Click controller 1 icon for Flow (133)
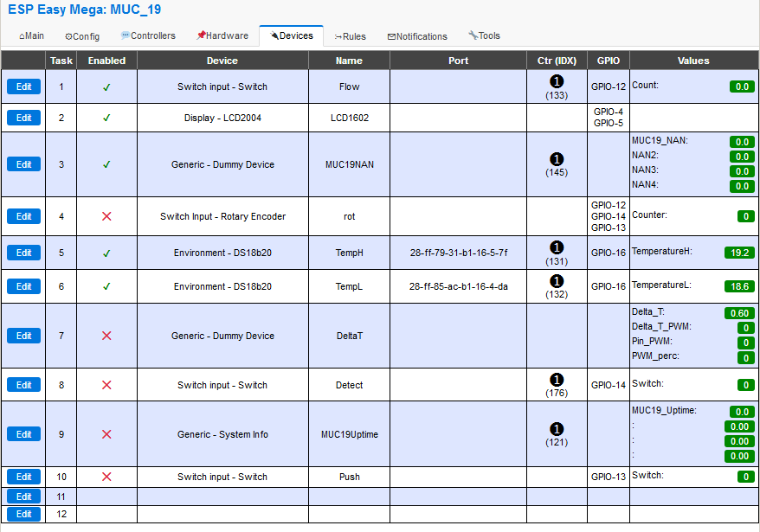 click(557, 81)
